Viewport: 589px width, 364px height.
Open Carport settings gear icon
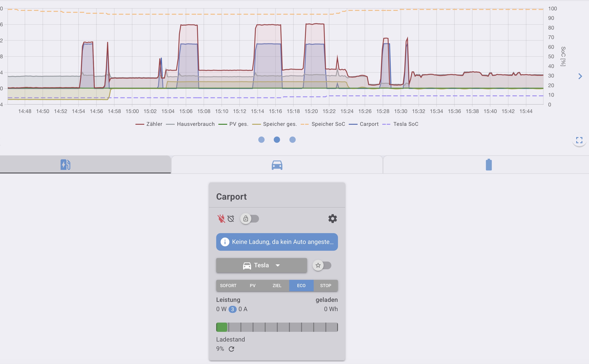click(332, 219)
